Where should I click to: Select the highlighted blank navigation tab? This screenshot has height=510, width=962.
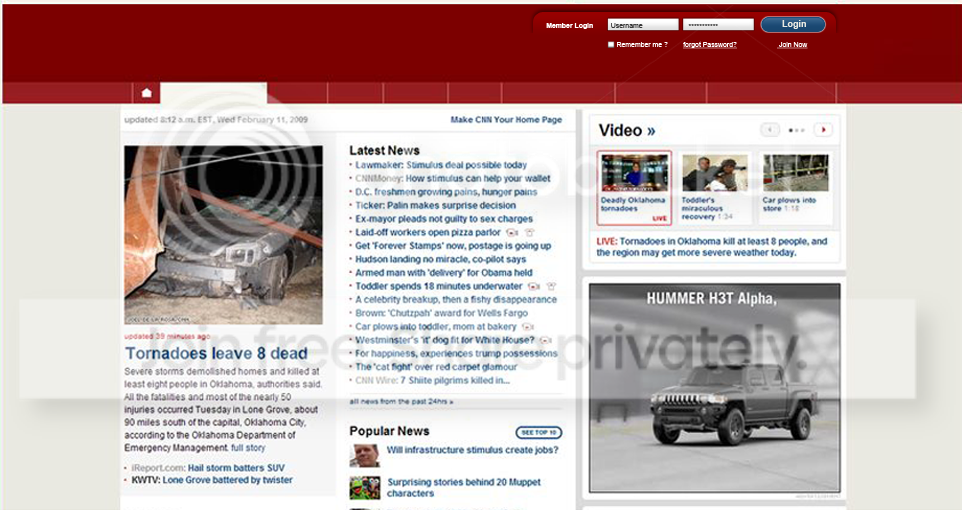[214, 93]
